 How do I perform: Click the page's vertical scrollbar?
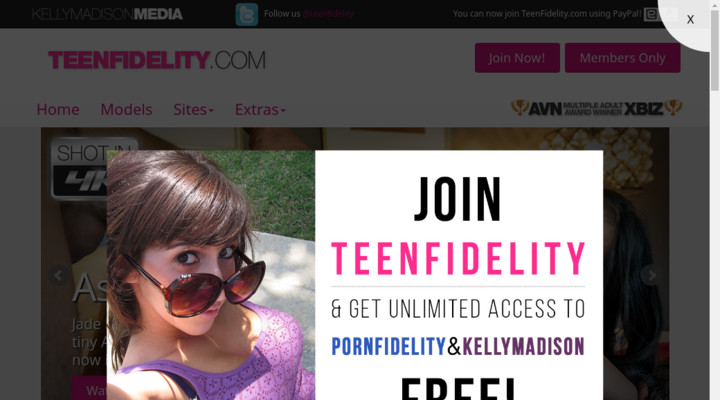point(715,200)
